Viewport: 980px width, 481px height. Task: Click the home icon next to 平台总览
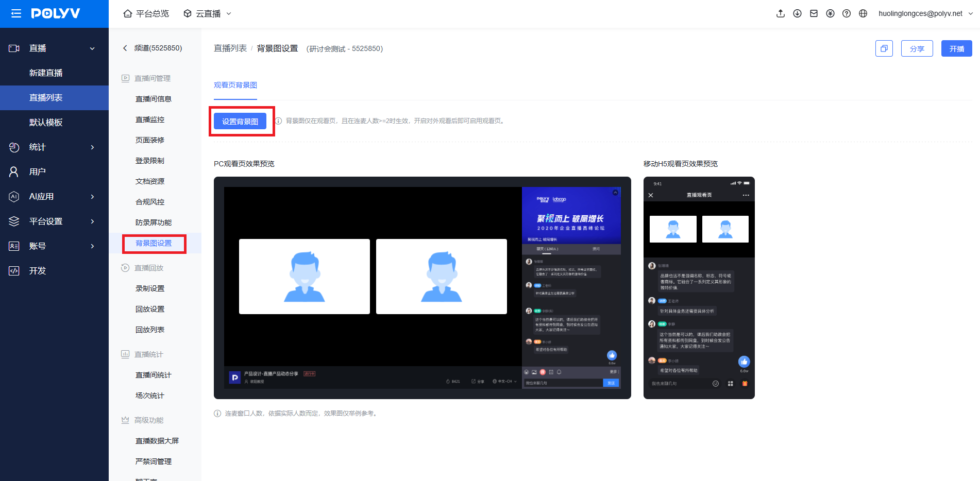point(128,13)
